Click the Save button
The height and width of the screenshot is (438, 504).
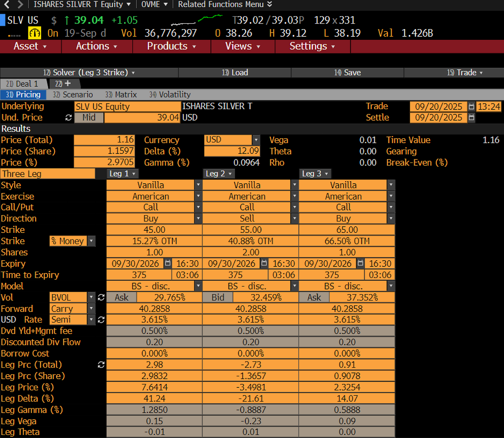pyautogui.click(x=347, y=72)
